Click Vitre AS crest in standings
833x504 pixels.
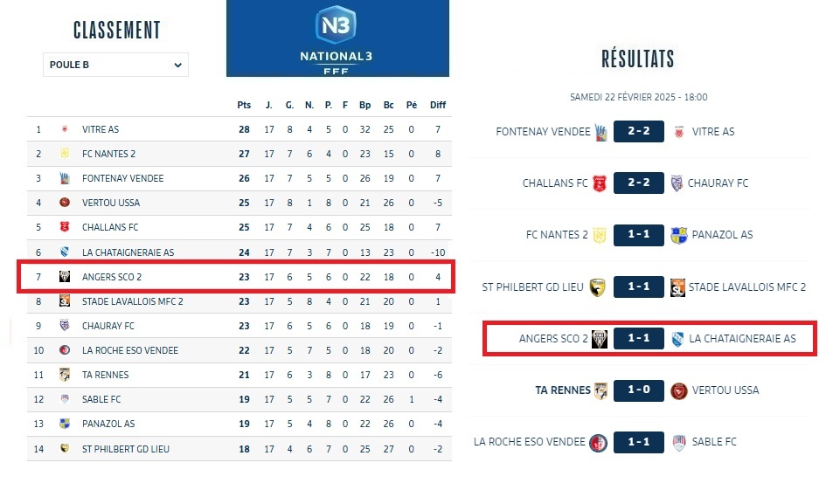click(64, 129)
